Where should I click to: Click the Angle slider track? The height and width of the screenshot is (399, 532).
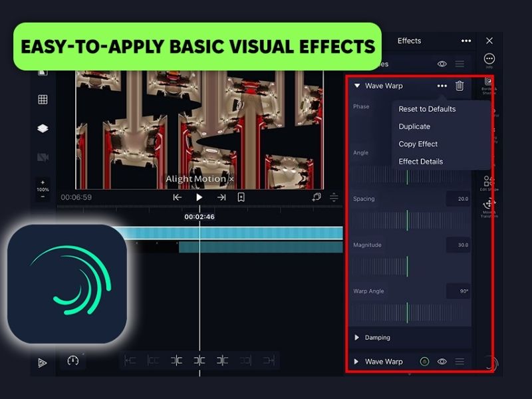pos(410,176)
